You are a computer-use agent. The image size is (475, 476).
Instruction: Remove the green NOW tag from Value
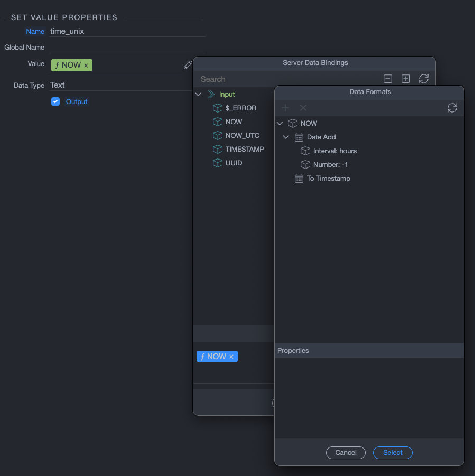pyautogui.click(x=86, y=66)
